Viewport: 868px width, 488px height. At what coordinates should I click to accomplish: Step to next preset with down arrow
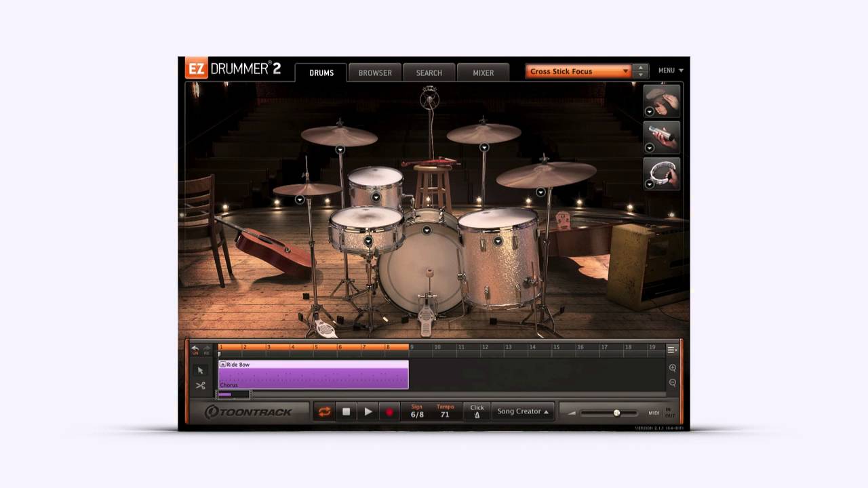click(x=640, y=75)
